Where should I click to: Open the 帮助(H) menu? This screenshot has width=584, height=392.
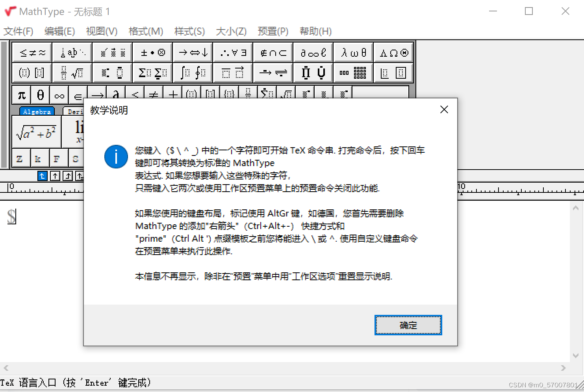(x=316, y=31)
